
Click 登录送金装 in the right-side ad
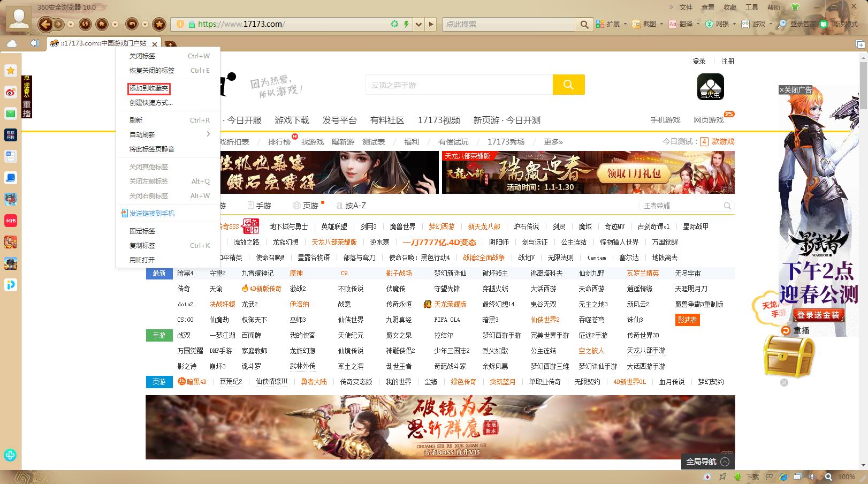pyautogui.click(x=819, y=316)
